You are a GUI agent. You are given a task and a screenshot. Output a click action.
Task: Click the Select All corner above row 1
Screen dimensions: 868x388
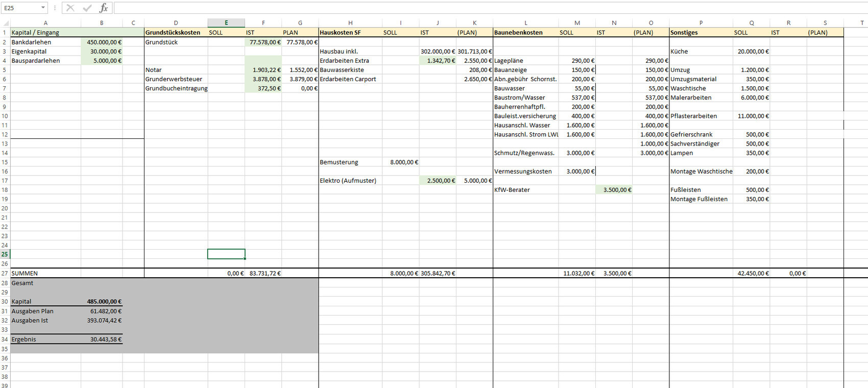5,23
